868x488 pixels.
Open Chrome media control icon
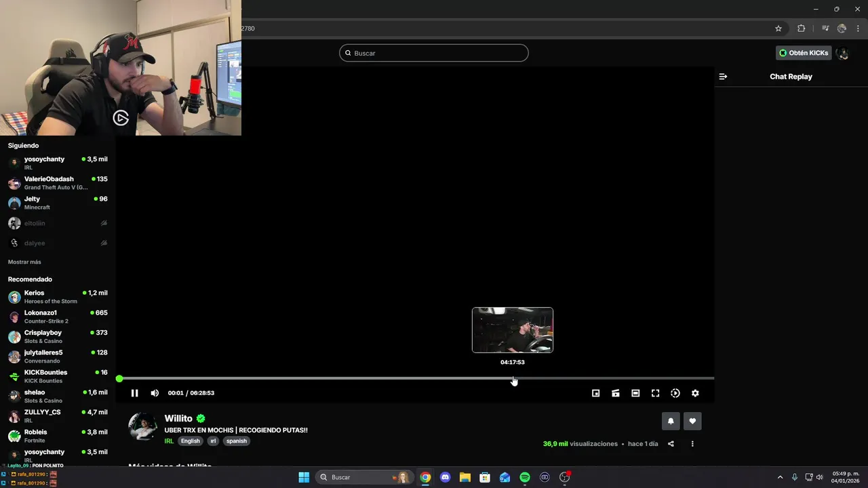[825, 28]
